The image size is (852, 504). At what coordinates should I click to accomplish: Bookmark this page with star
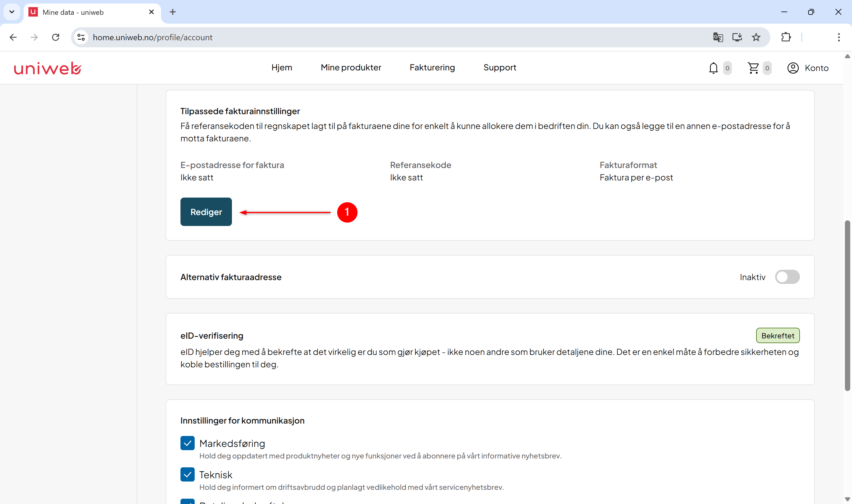[756, 37]
